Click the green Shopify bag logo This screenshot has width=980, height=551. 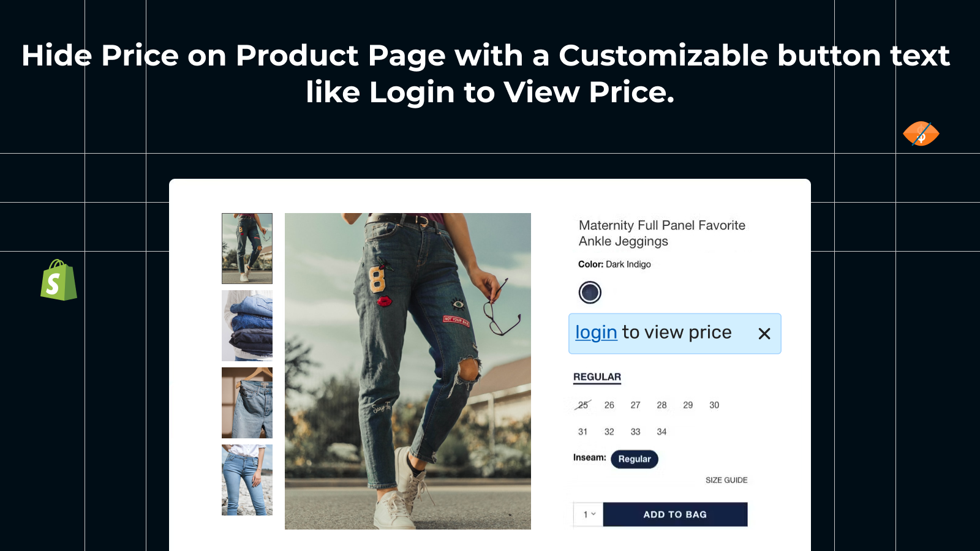coord(59,280)
